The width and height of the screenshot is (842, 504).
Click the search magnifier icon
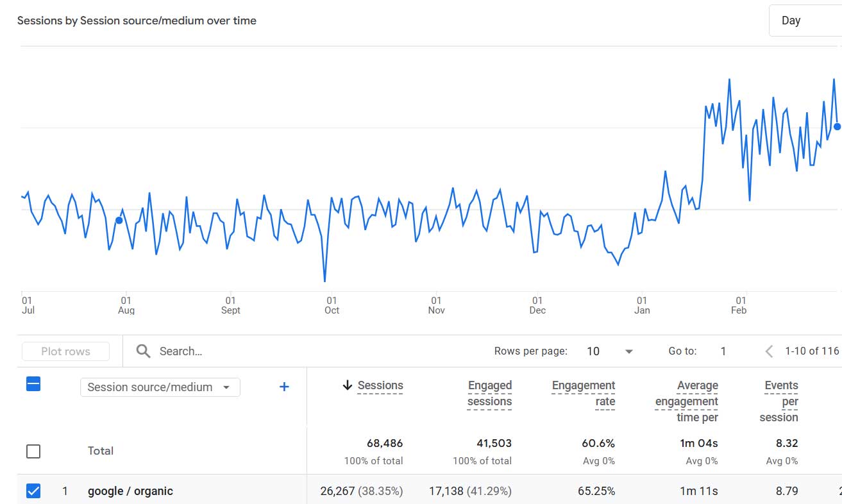tap(144, 351)
